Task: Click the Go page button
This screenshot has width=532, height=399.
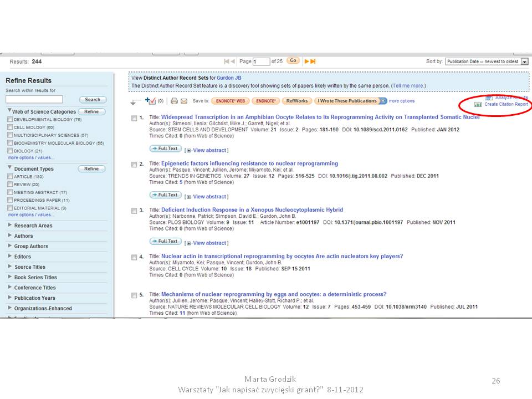Action: (293, 61)
